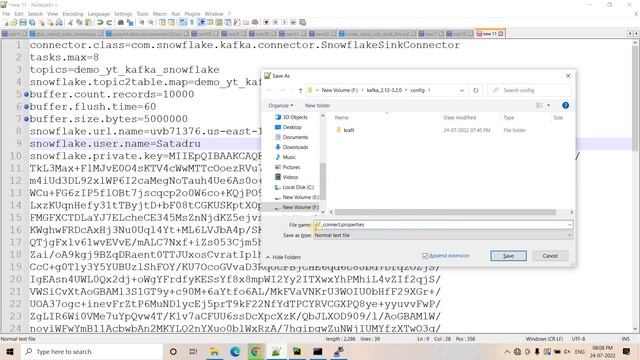Click New Volume (F:) in address path
The height and width of the screenshot is (360, 640).
[x=340, y=90]
